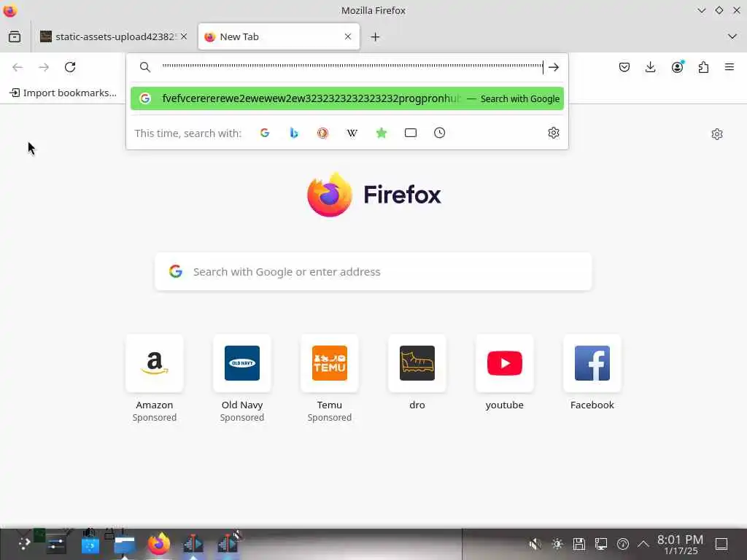Select the New Tab tab
Image resolution: width=747 pixels, height=560 pixels.
[x=279, y=36]
